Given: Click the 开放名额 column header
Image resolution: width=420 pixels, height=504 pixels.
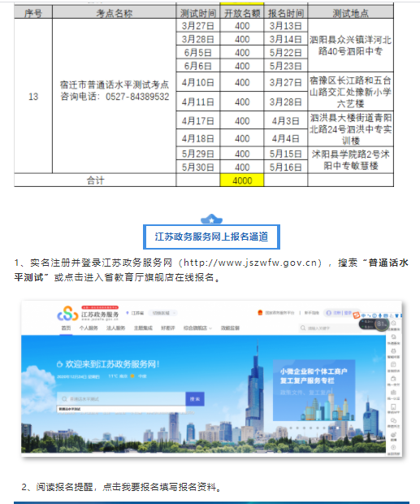Looking at the screenshot, I should pyautogui.click(x=242, y=13).
